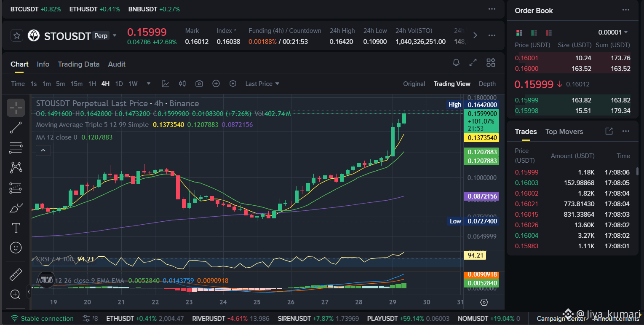The height and width of the screenshot is (325, 644).
Task: Expand the STOUSDT Perp pair selector
Action: click(114, 36)
